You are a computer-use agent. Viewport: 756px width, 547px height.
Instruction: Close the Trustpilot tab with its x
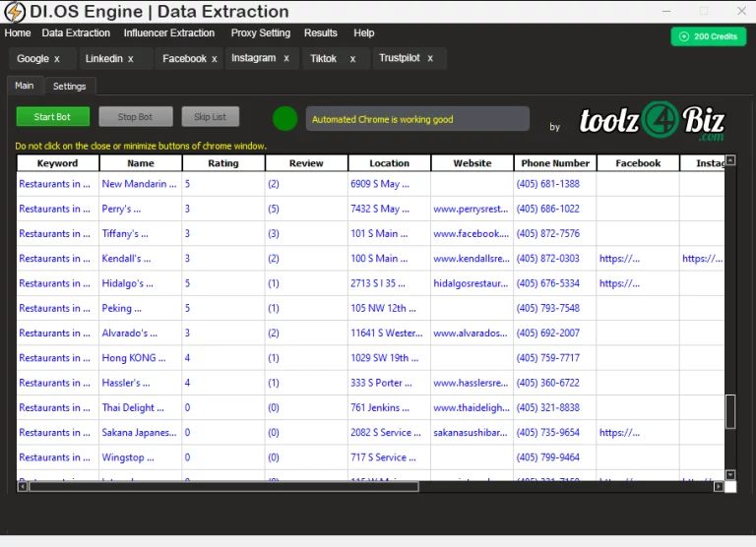[x=429, y=58]
